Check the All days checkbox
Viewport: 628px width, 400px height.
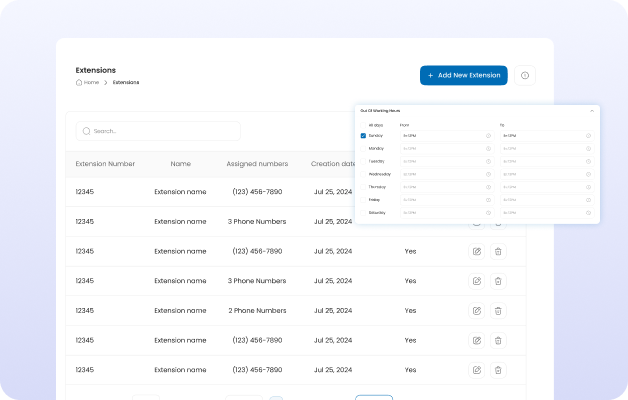(x=363, y=124)
